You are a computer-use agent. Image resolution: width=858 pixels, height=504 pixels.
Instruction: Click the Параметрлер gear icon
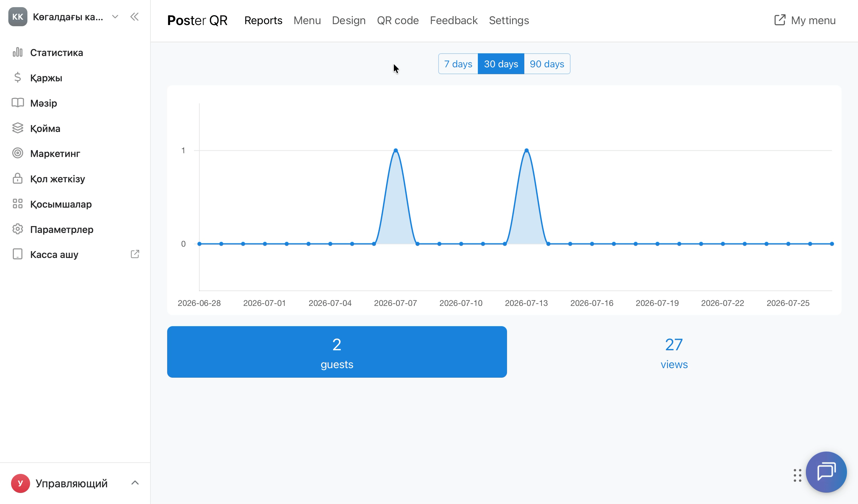click(x=17, y=229)
